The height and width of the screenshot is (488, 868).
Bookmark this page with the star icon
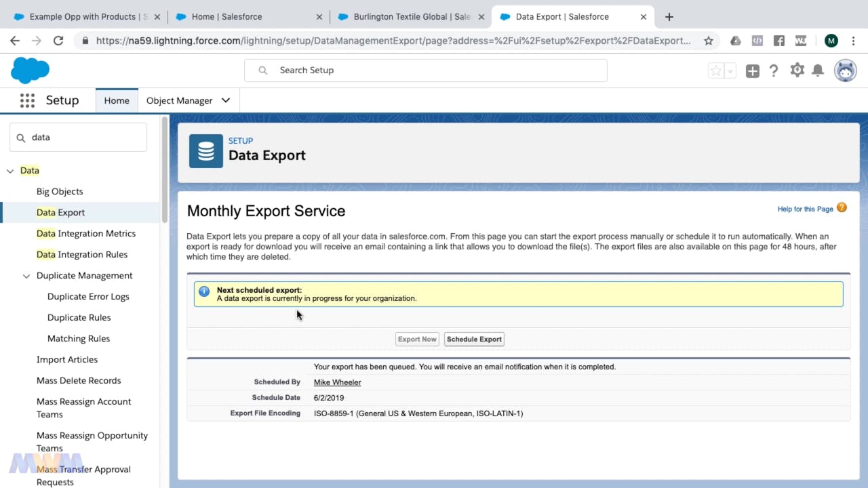[x=709, y=41]
